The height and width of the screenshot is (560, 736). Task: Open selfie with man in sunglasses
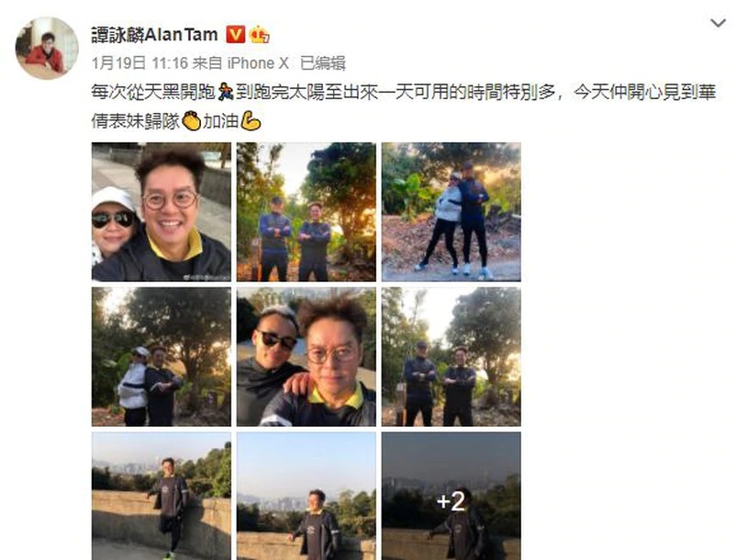coord(306,357)
